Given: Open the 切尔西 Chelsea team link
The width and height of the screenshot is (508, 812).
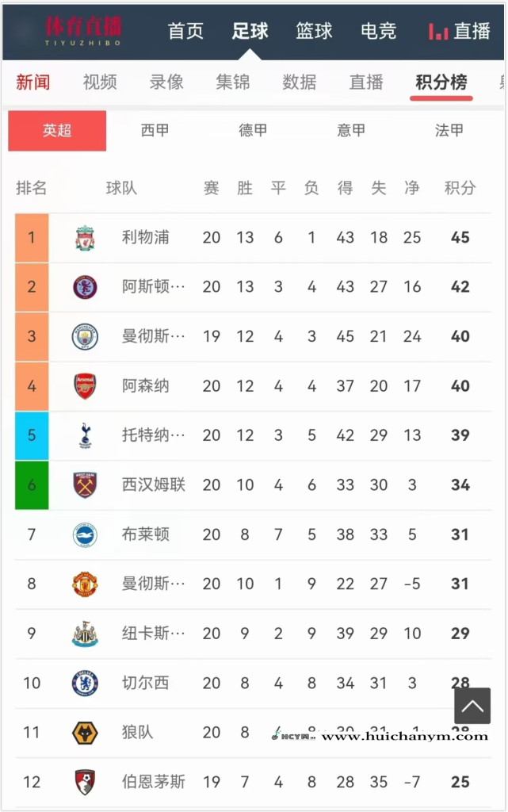Looking at the screenshot, I should (x=145, y=683).
